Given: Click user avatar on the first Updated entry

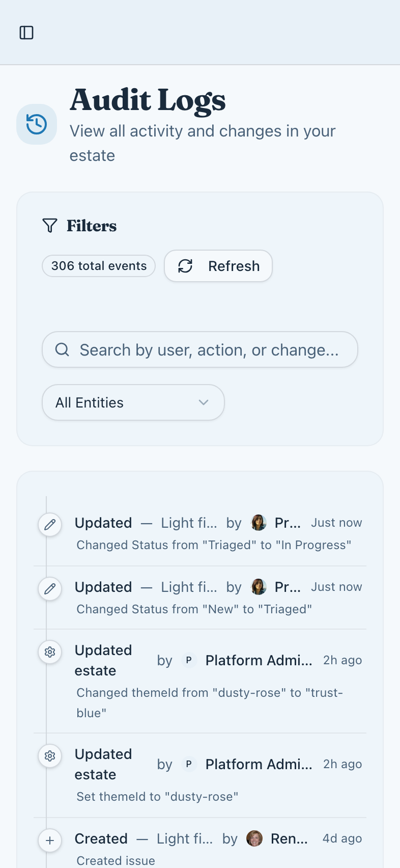Looking at the screenshot, I should pyautogui.click(x=259, y=523).
